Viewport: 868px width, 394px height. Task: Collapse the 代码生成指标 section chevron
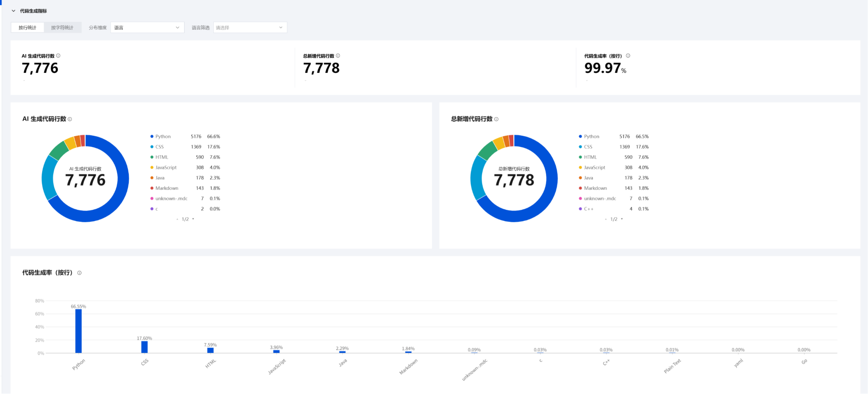(13, 11)
